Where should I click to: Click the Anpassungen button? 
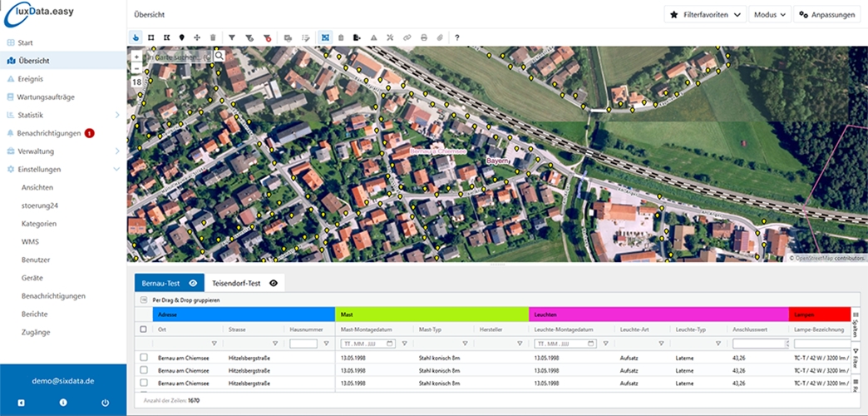click(x=826, y=15)
